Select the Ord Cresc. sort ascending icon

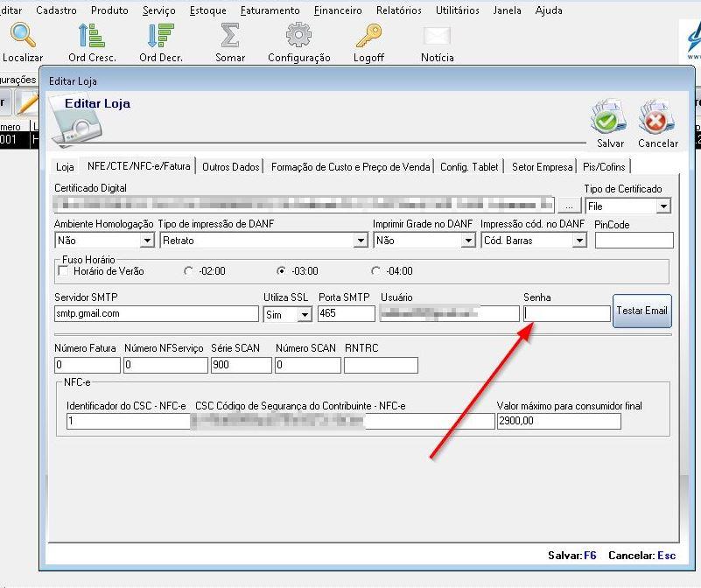(92, 35)
